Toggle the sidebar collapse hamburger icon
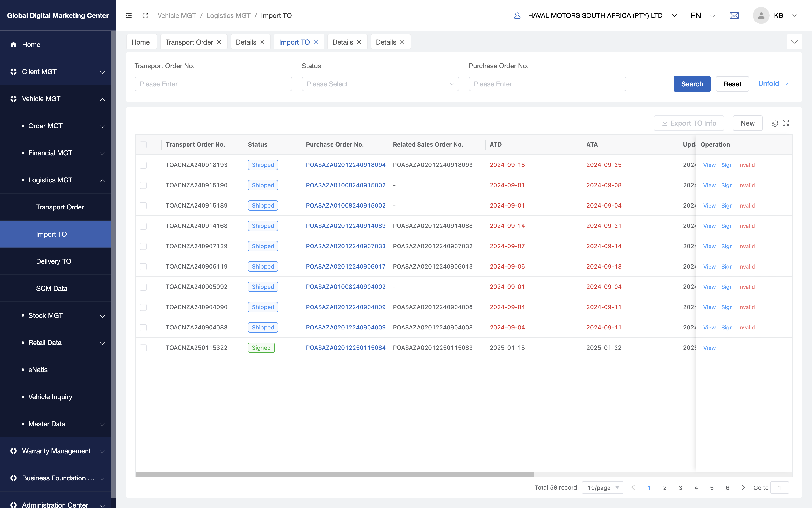Image resolution: width=812 pixels, height=508 pixels. tap(129, 15)
